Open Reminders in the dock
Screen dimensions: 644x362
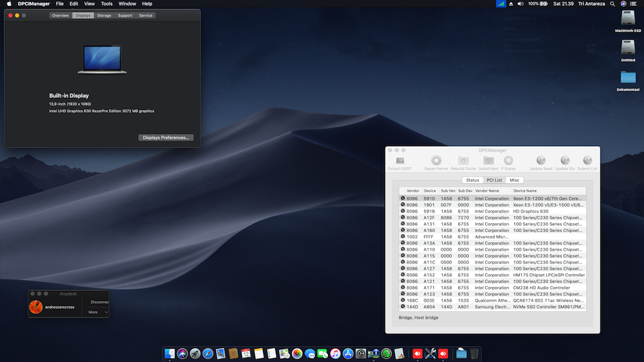pos(272,353)
